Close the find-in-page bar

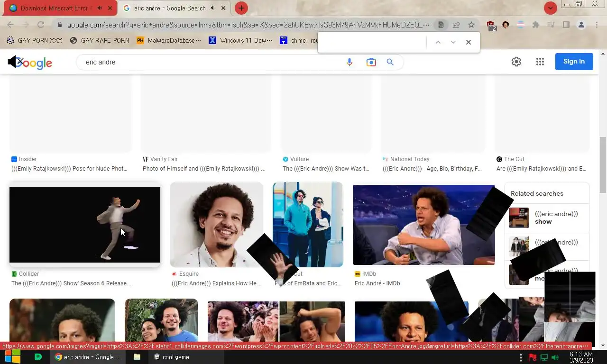pos(469,42)
